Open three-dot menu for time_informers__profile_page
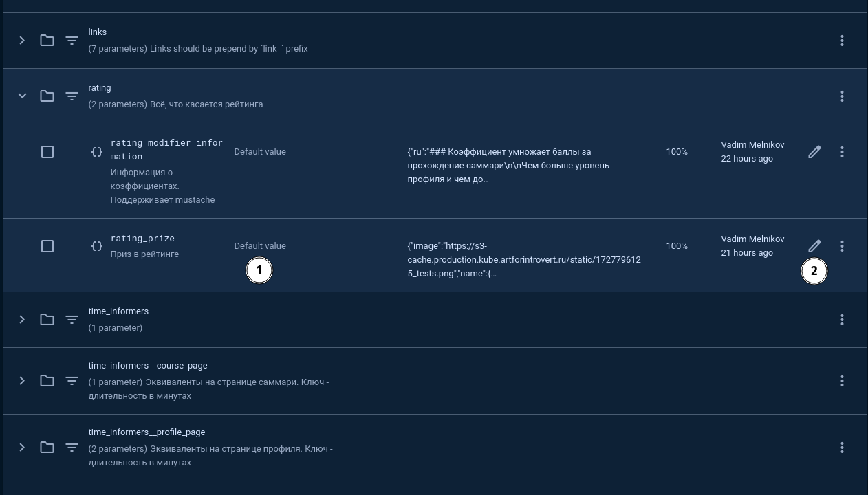The width and height of the screenshot is (868, 495). pos(842,448)
